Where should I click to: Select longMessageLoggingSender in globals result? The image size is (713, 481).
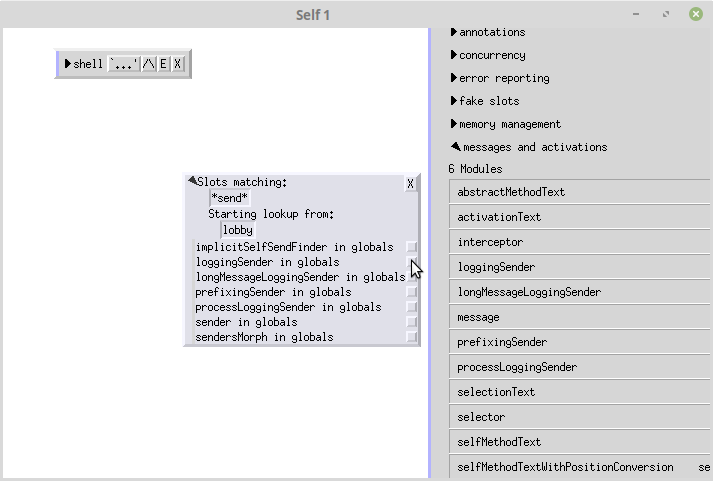300,277
